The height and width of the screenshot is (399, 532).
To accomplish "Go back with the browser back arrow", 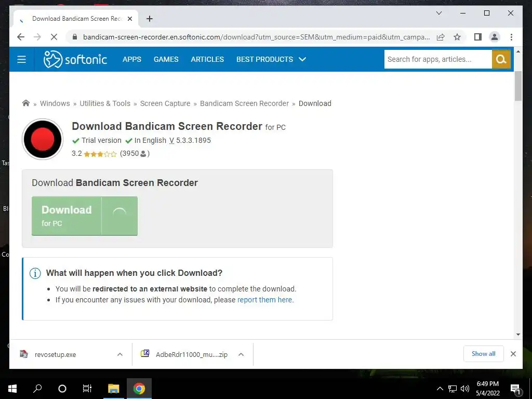I will click(21, 37).
